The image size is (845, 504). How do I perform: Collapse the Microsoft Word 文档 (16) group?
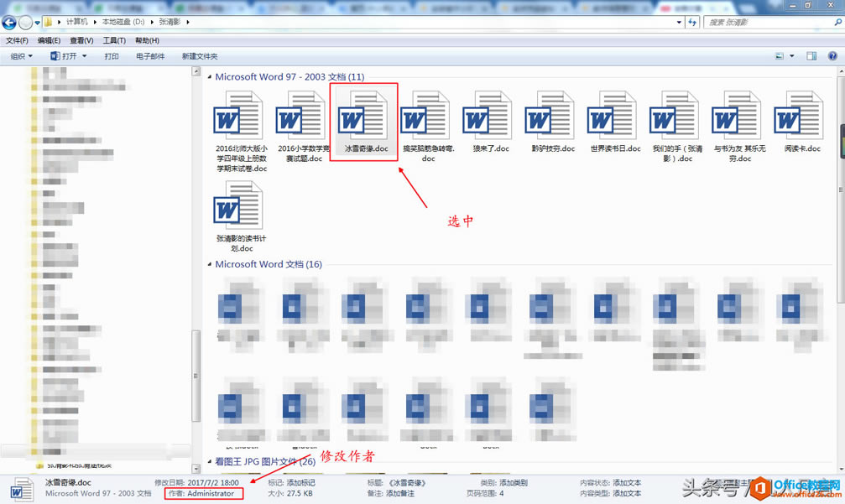click(x=210, y=264)
